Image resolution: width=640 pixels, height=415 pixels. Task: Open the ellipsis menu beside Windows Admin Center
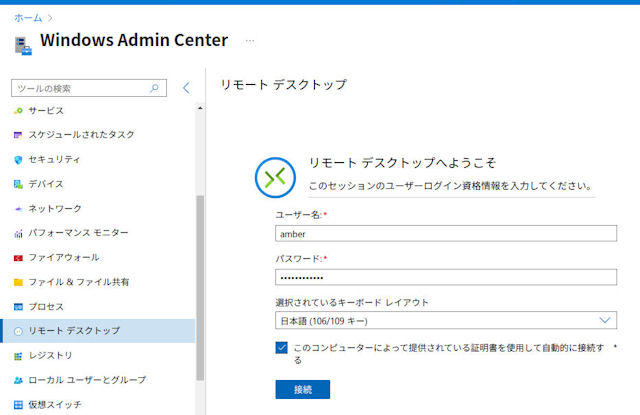[x=250, y=40]
